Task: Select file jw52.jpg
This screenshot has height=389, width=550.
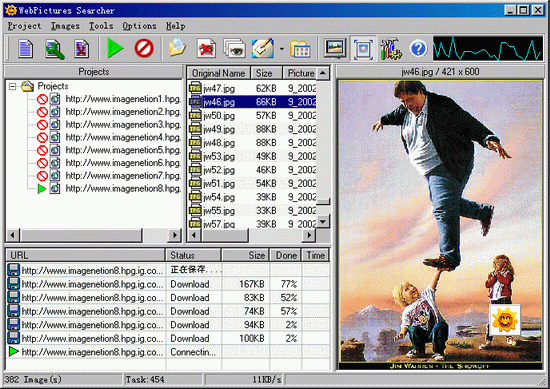Action: coord(219,170)
